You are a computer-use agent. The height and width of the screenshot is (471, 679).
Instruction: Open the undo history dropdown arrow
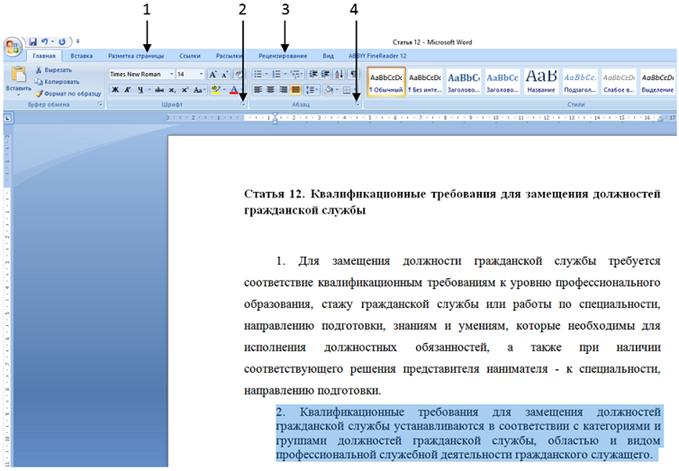[52, 42]
